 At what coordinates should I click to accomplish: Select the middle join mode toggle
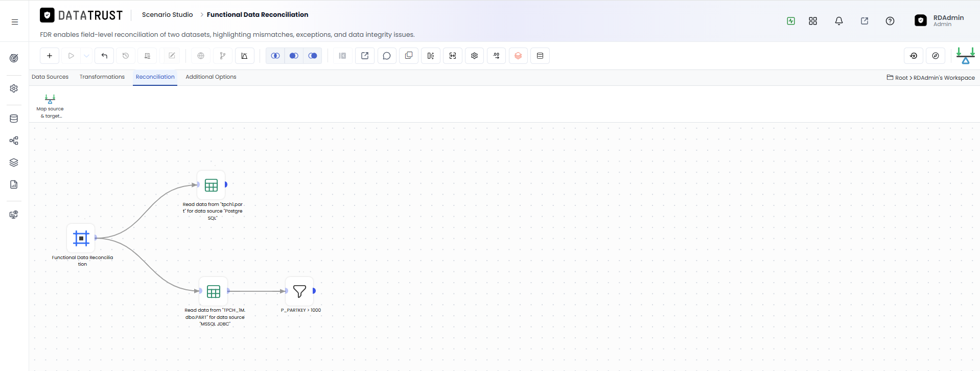tap(294, 56)
